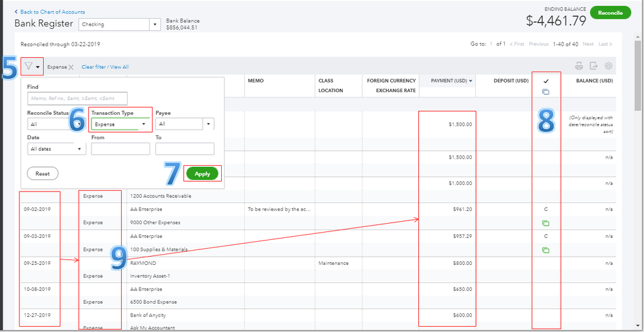Click the To date field
The width and height of the screenshot is (644, 332).
[185, 149]
